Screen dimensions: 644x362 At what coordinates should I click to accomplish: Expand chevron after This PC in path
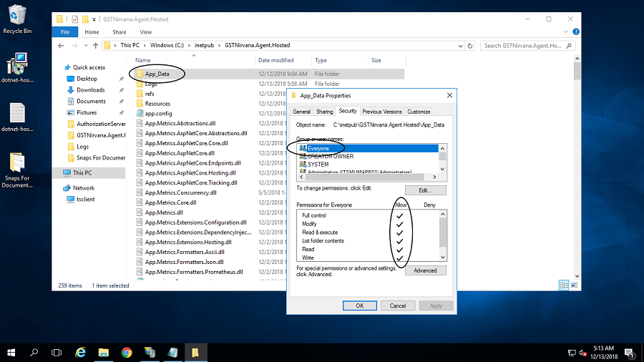[x=145, y=46]
